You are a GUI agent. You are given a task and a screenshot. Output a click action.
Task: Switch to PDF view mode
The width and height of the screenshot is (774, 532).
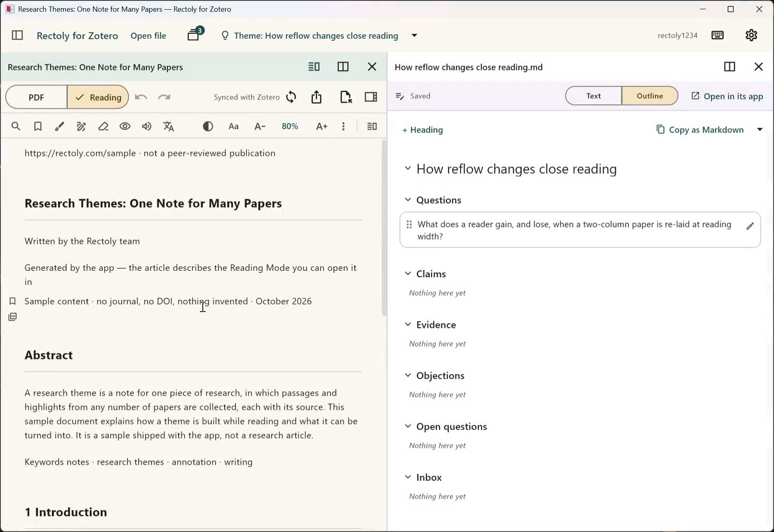(x=37, y=97)
